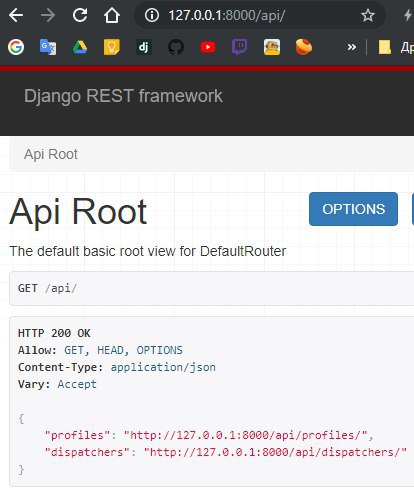Open the YouTube bookmark

(x=208, y=47)
